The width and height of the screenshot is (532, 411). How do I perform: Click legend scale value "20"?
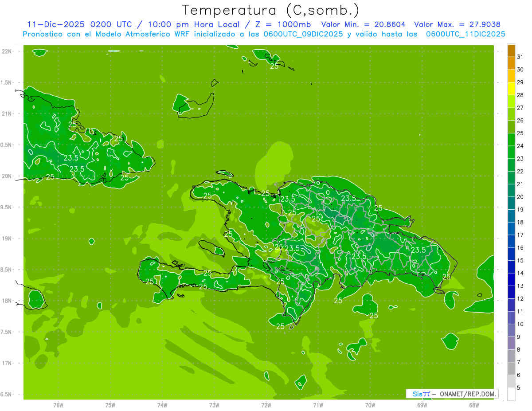coord(520,197)
